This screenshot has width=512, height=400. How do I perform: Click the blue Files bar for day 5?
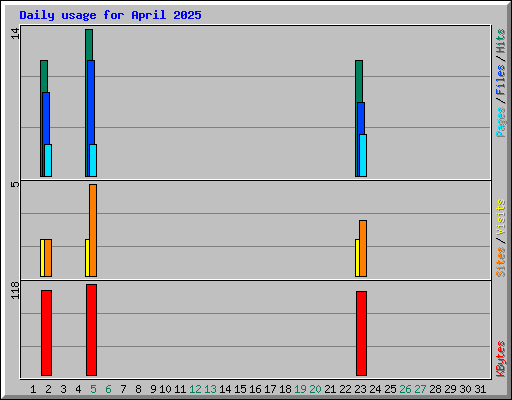pos(91,118)
